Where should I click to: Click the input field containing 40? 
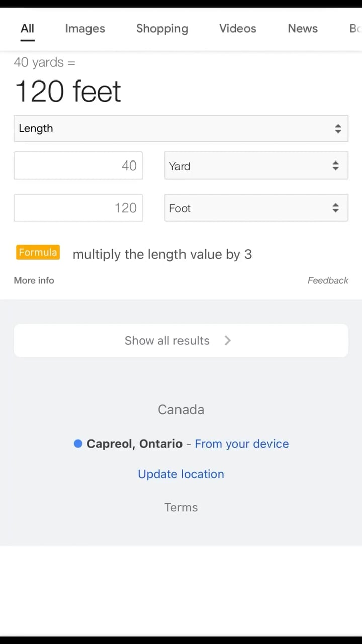coord(78,166)
